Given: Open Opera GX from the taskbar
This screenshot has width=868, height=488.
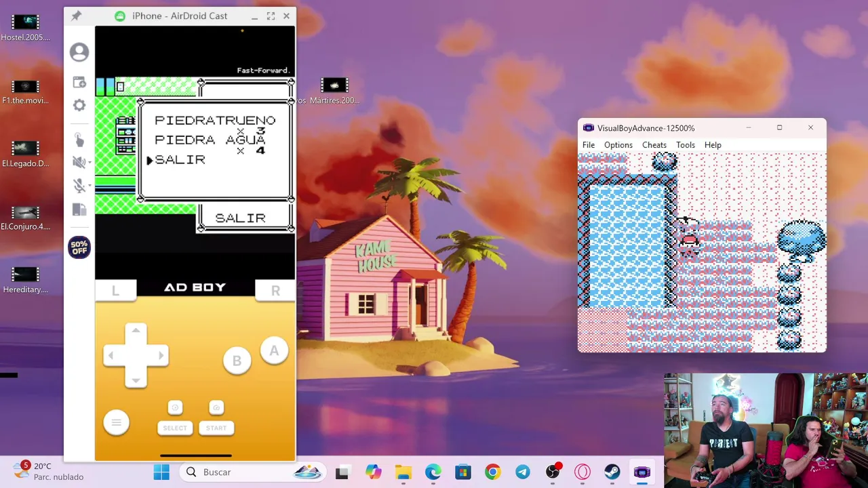Looking at the screenshot, I should coord(583,472).
